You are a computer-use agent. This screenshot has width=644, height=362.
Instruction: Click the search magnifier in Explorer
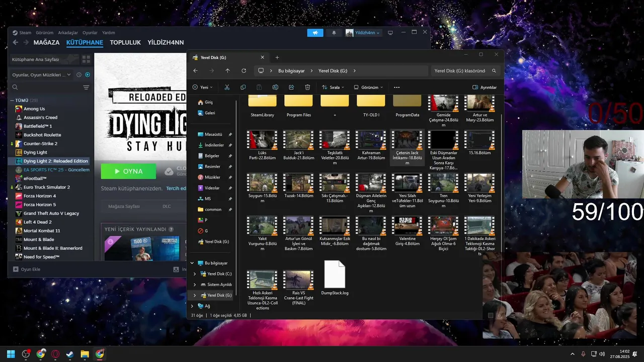coord(494,71)
